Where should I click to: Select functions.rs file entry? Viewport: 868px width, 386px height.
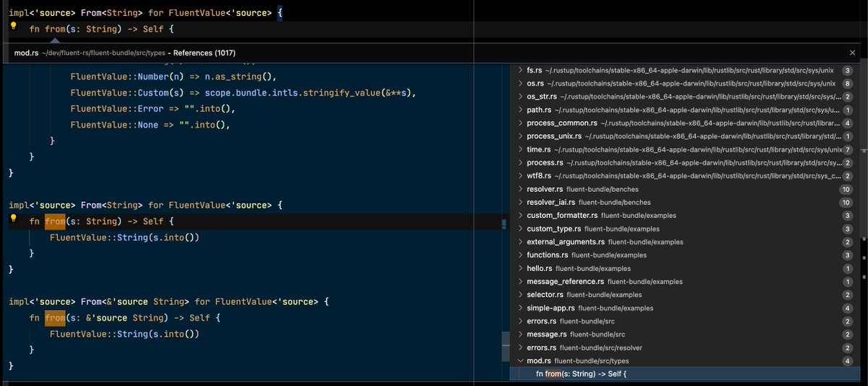[685, 255]
